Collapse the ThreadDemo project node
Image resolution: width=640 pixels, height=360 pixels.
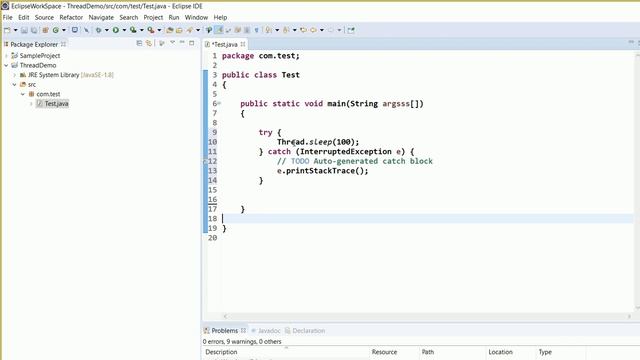(6, 65)
